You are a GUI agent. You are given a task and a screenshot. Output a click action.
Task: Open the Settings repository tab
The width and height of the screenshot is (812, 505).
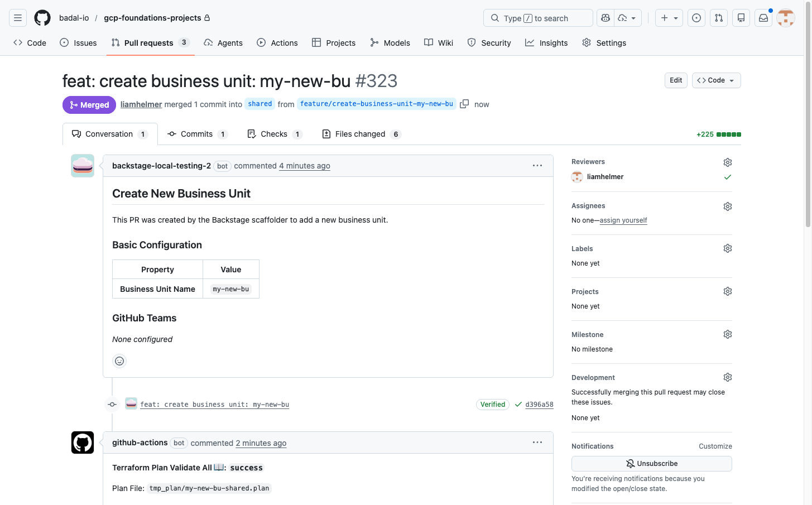pyautogui.click(x=604, y=43)
